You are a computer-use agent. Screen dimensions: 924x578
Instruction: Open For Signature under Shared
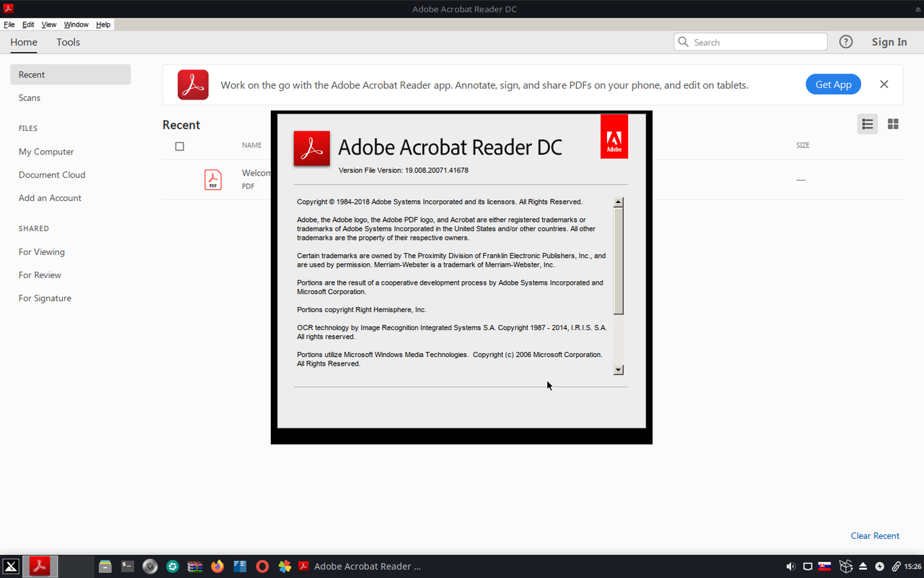pyautogui.click(x=45, y=298)
